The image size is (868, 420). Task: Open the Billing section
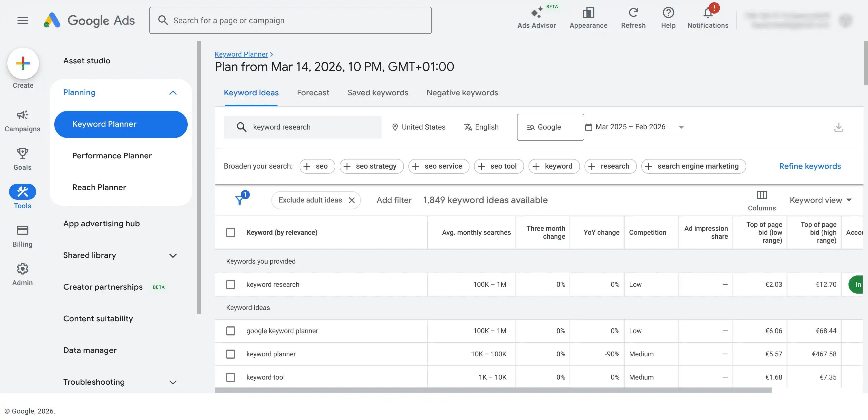pyautogui.click(x=22, y=230)
